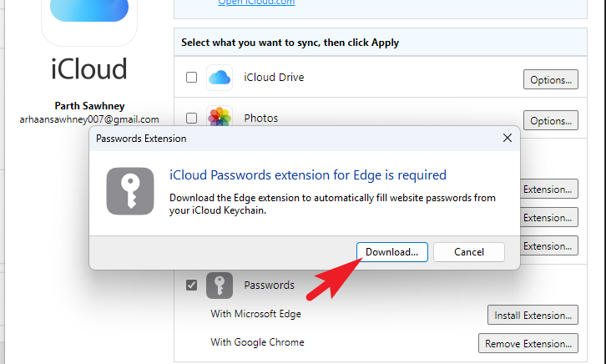This screenshot has height=364, width=606.
Task: Uncheck the Passwords checkbox
Action: pos(191,286)
